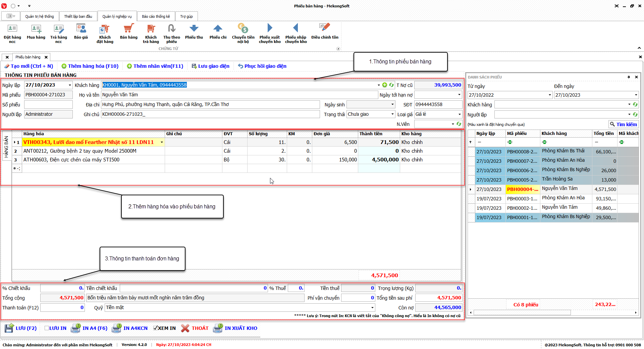Viewport: 644px width, 349px height.
Task: Toggle the XEM IN checkbox
Action: tap(155, 328)
